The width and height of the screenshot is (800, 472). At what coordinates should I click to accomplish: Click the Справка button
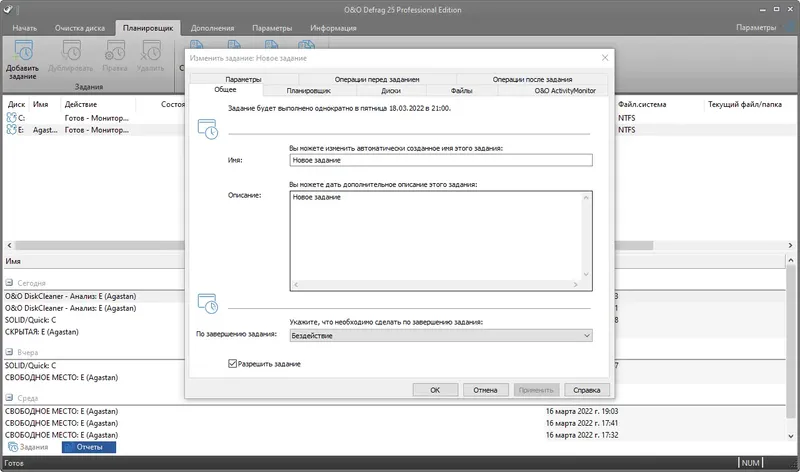(x=587, y=390)
